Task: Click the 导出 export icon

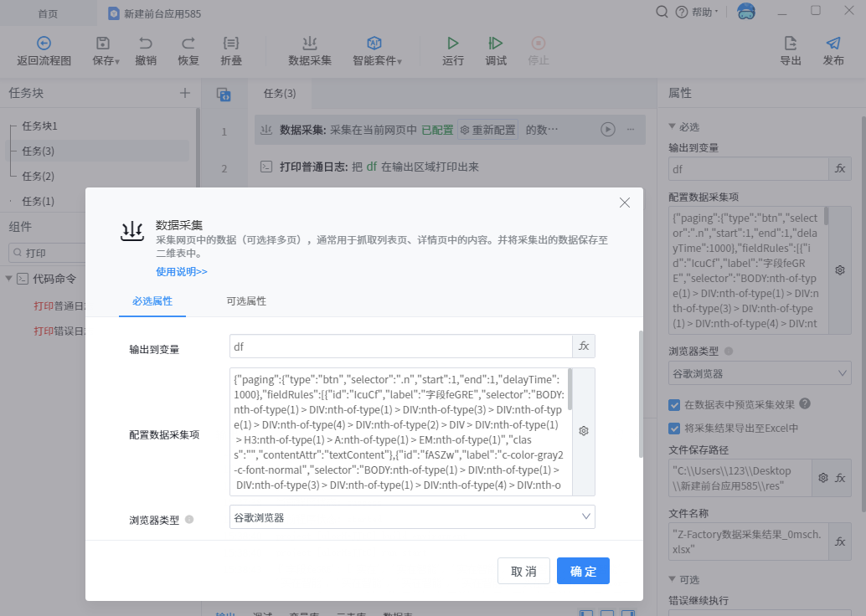Action: (x=790, y=44)
